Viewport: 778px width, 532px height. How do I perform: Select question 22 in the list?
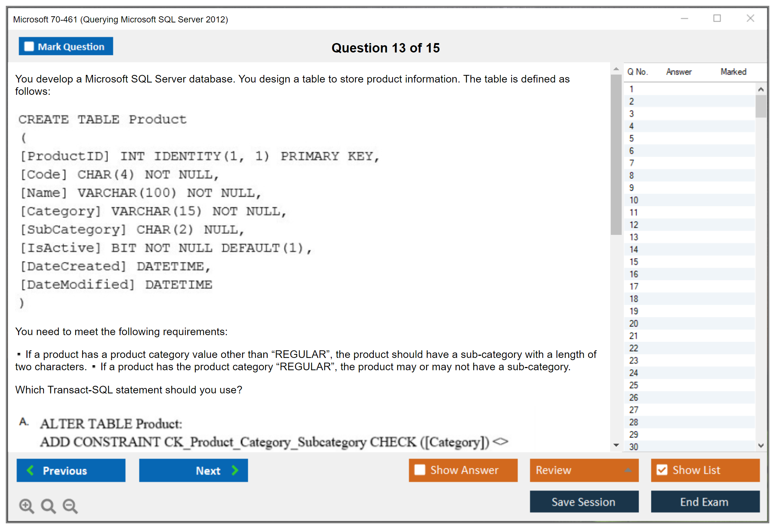click(x=634, y=348)
